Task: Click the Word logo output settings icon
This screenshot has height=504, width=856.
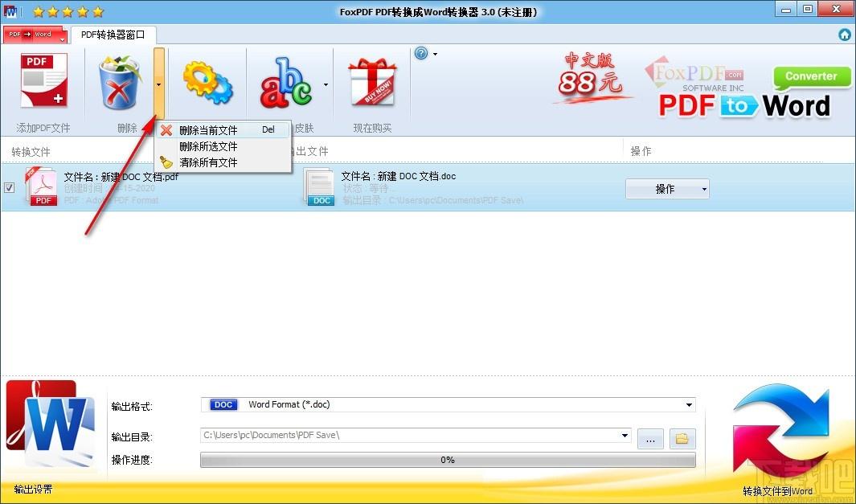Action: tap(50, 423)
